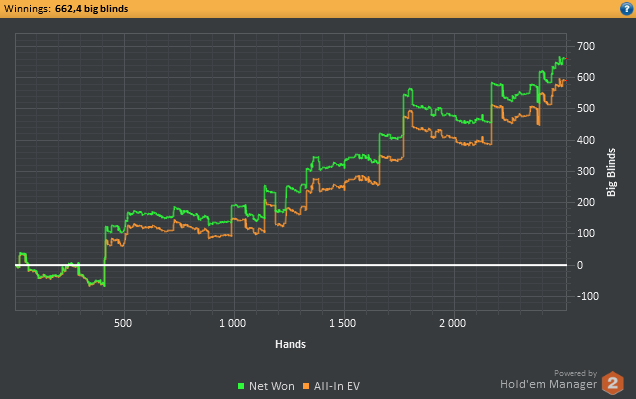Toggle the orange All-In EV legend swatch
The width and height of the screenshot is (636, 399).
click(306, 386)
